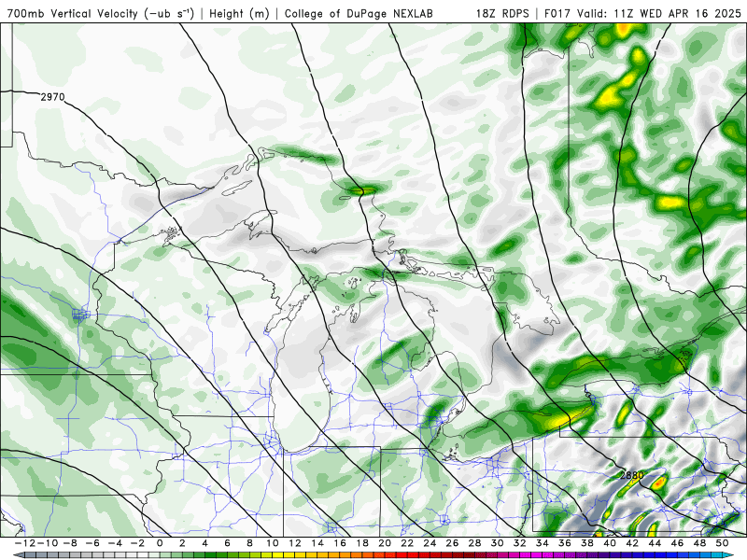Click the '10' value on the color scale
This screenshot has width=747, height=560.
point(272,543)
